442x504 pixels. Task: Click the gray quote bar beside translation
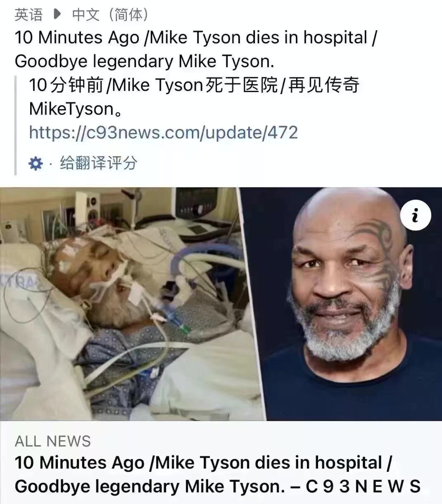(x=16, y=125)
